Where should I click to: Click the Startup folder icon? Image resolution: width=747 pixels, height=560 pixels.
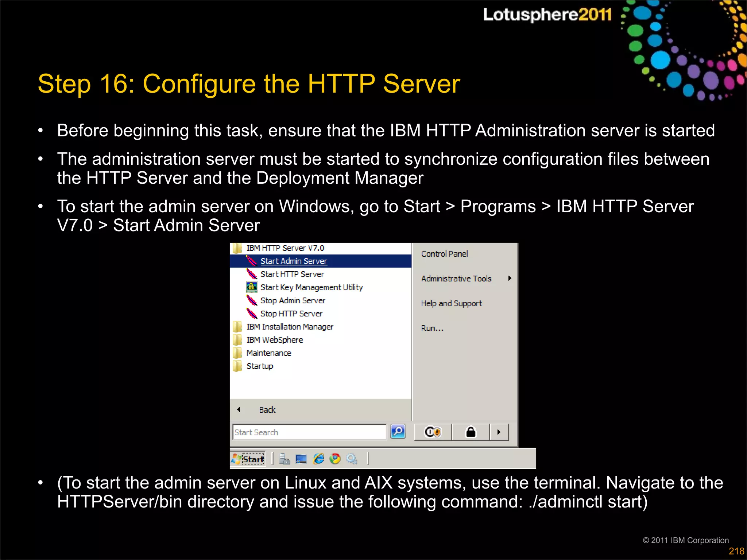point(237,366)
